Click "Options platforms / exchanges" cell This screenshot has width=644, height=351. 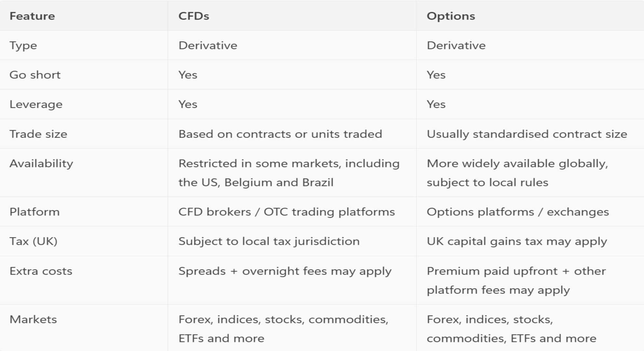click(518, 212)
